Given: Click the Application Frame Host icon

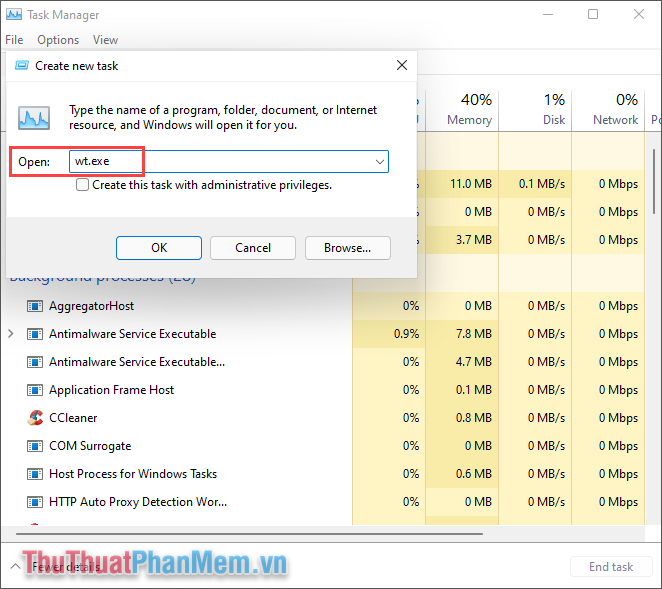Looking at the screenshot, I should click(x=35, y=390).
